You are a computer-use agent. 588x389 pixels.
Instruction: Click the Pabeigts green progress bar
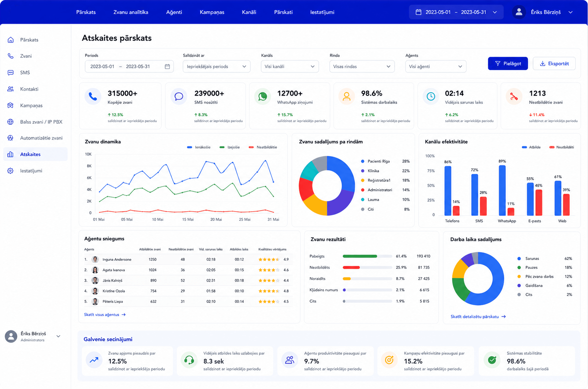tap(360, 256)
